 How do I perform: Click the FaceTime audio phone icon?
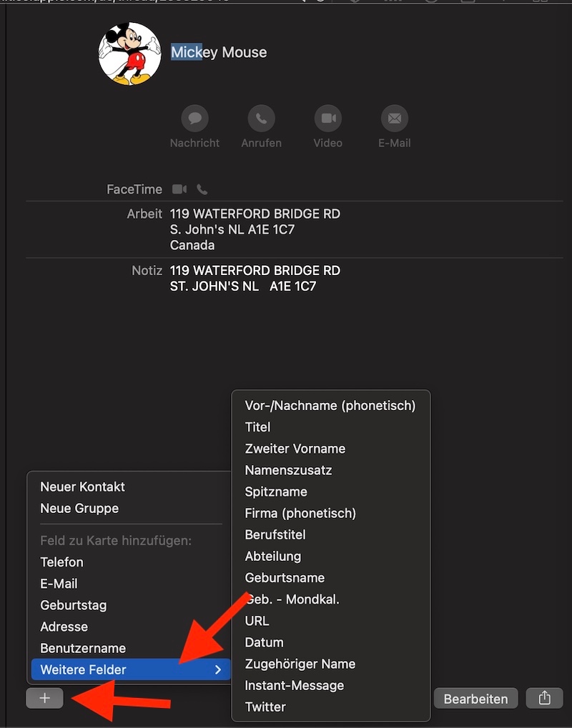coord(202,189)
